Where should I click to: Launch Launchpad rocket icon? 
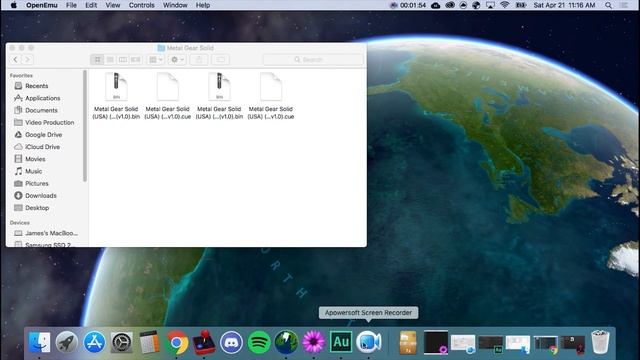coord(67,342)
